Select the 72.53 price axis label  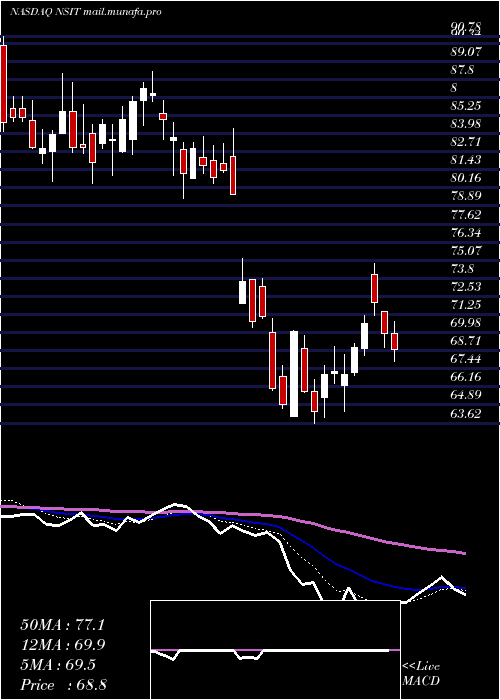(x=467, y=287)
